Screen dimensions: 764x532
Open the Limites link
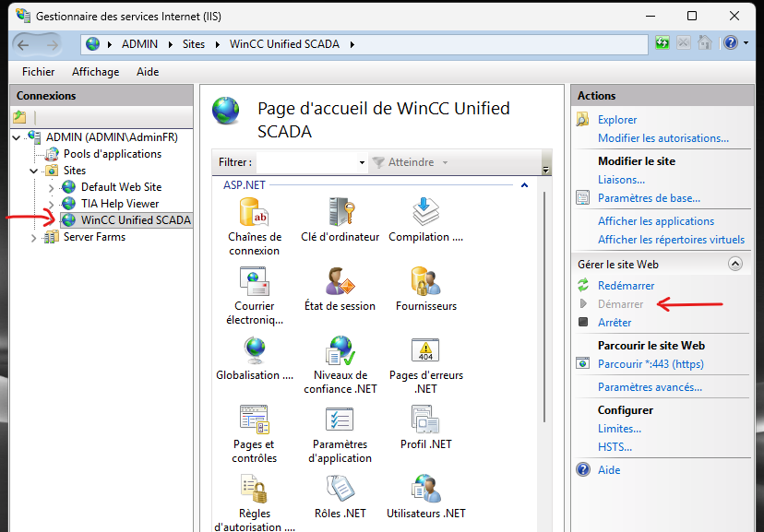(x=619, y=429)
